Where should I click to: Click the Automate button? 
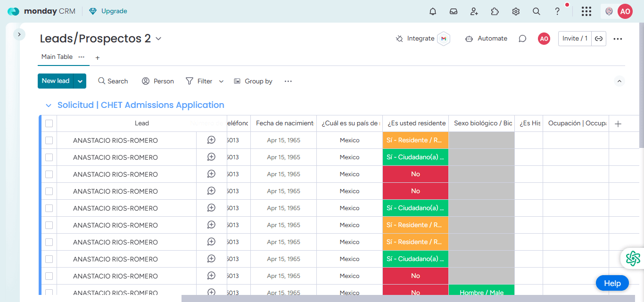click(486, 39)
